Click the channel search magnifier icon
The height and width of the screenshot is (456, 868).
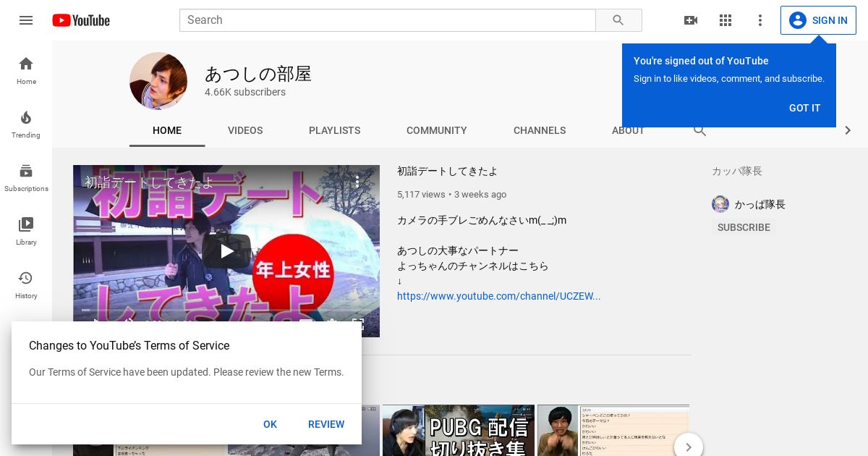[699, 131]
